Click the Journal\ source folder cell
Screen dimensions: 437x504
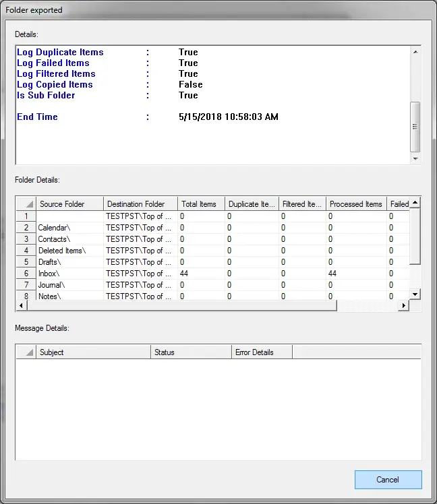pos(70,285)
